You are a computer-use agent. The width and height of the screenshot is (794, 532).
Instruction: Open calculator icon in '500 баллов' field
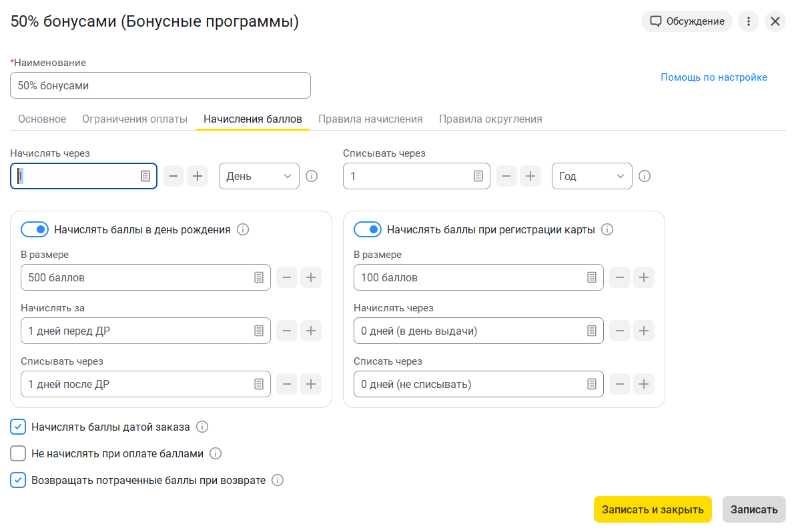[259, 277]
